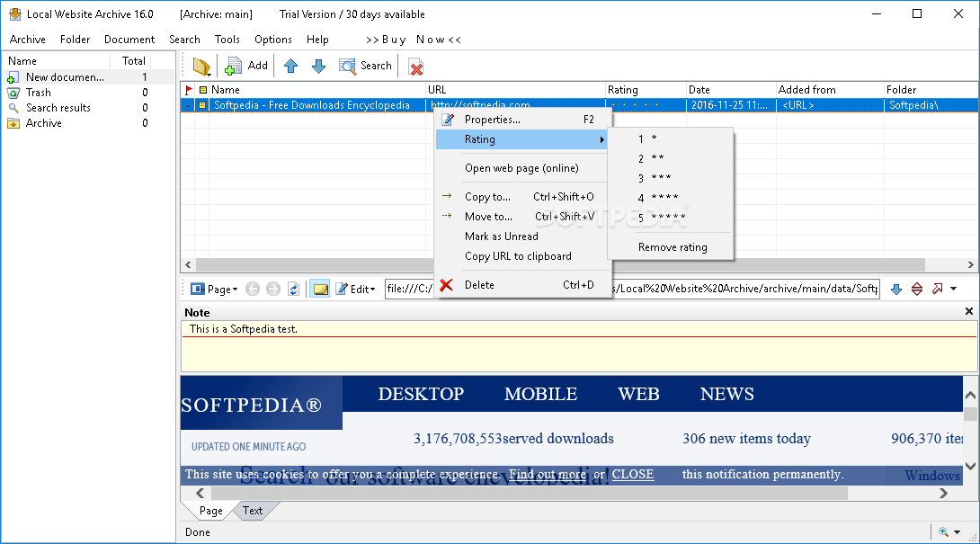Open the zoom dropdown arrow in status bar
This screenshot has width=980, height=544.
pos(957,532)
